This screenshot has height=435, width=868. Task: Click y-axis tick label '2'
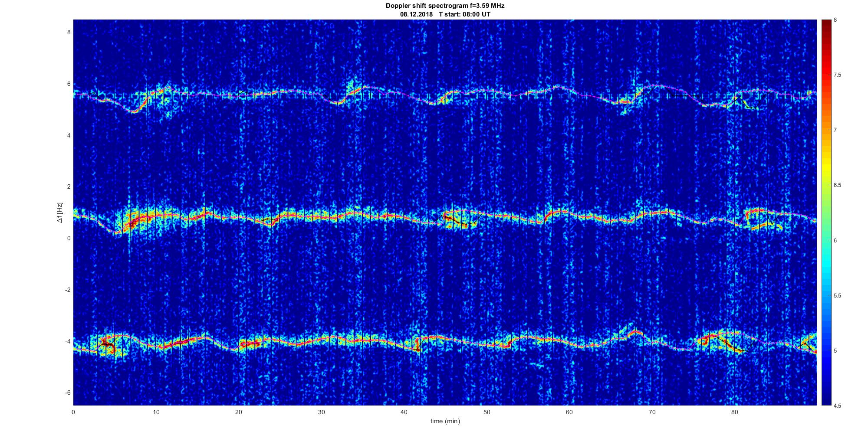click(x=68, y=187)
